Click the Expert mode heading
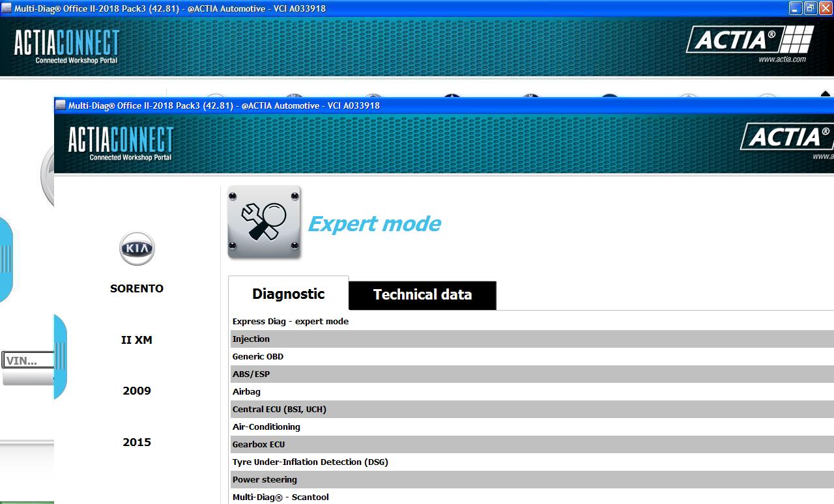Viewport: 834px width, 504px height. (374, 224)
